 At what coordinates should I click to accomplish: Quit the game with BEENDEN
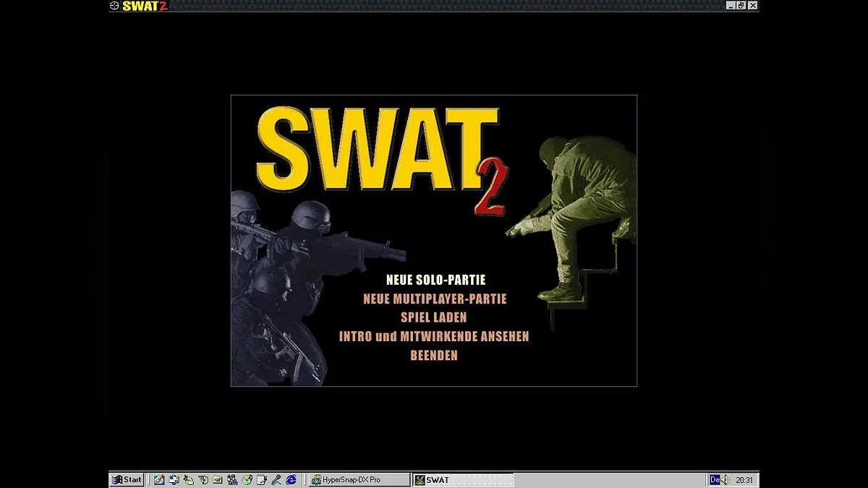coord(434,355)
